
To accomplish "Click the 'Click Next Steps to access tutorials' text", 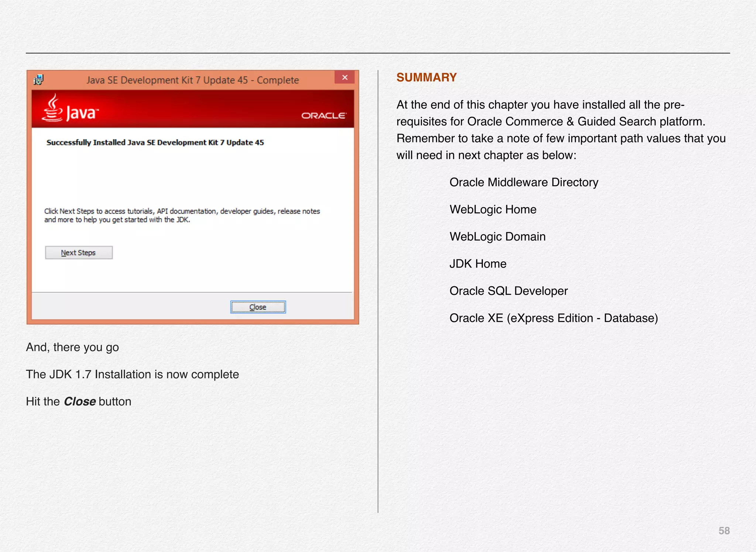I will (x=182, y=215).
